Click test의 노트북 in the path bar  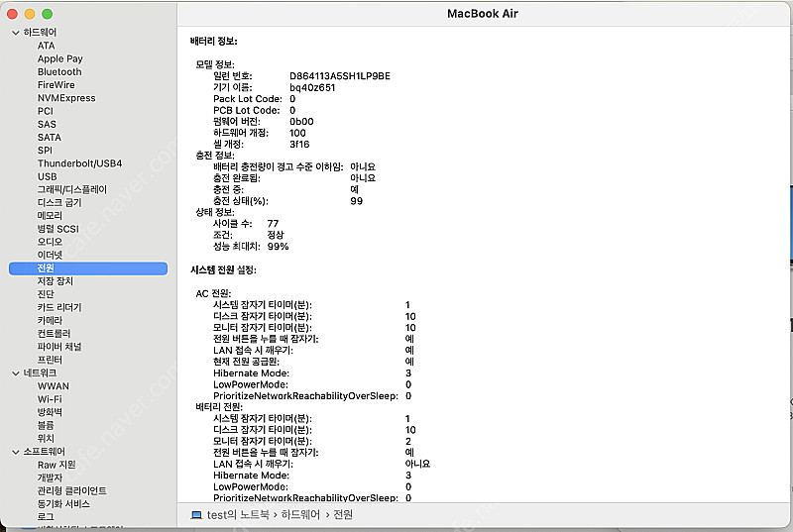238,515
